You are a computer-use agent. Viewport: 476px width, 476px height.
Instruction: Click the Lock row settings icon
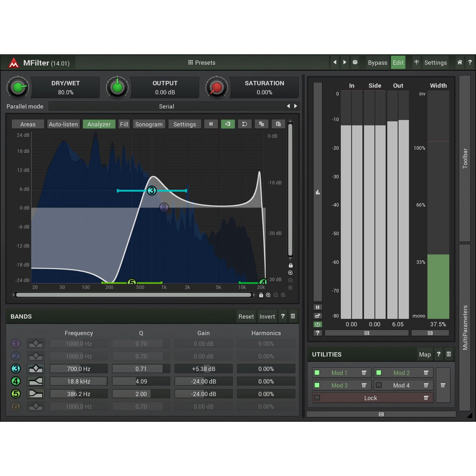(426, 398)
